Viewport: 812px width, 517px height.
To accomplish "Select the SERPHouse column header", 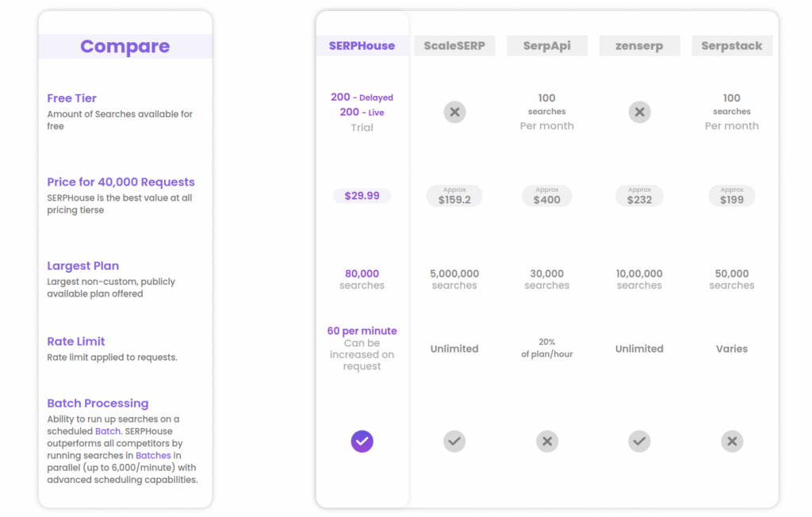I will (362, 46).
